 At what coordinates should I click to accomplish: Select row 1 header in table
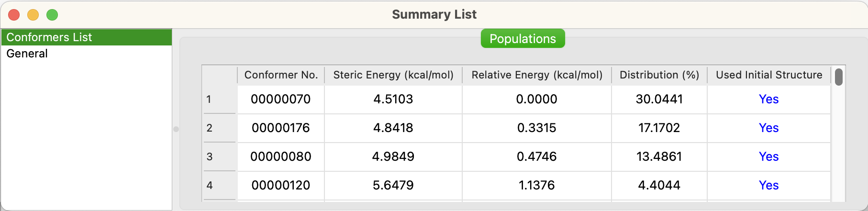pos(219,100)
